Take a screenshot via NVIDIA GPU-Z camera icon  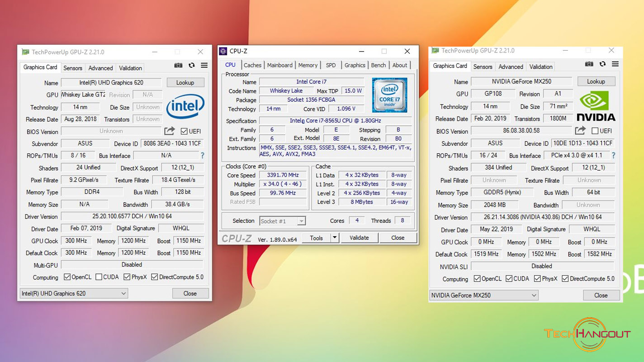(x=589, y=64)
